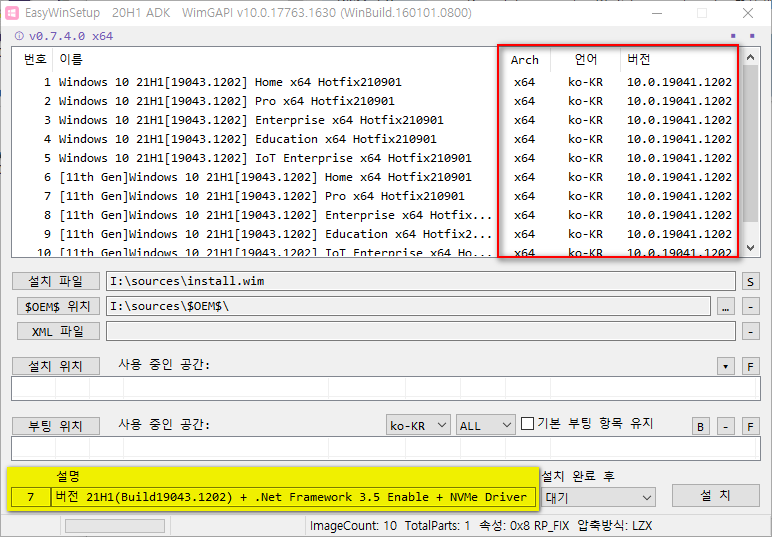
Task: Open the 설치 파일 file chooser button
Action: pos(56,281)
